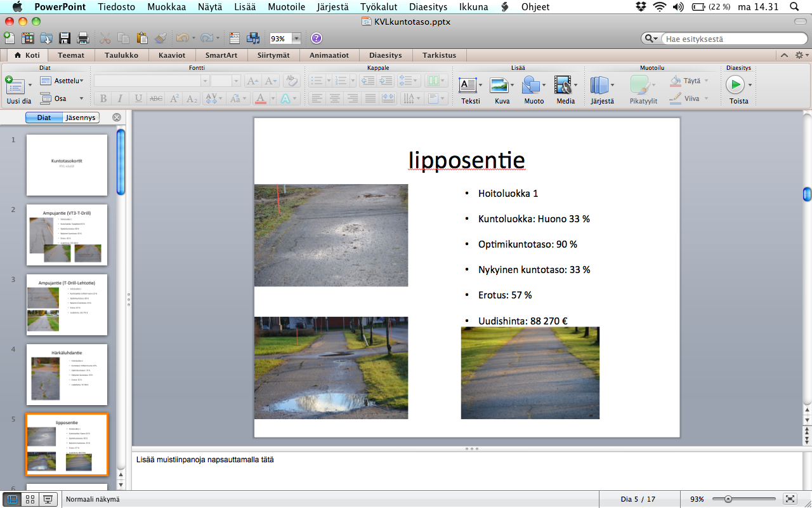The width and height of the screenshot is (812, 508).
Task: Click the Dropbox menu bar icon
Action: pos(641,7)
